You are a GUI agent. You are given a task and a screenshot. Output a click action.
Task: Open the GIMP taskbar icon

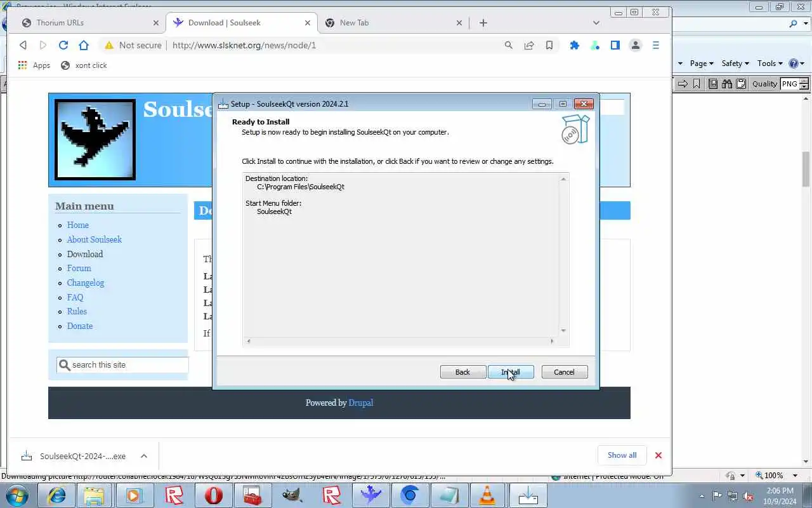(x=292, y=495)
